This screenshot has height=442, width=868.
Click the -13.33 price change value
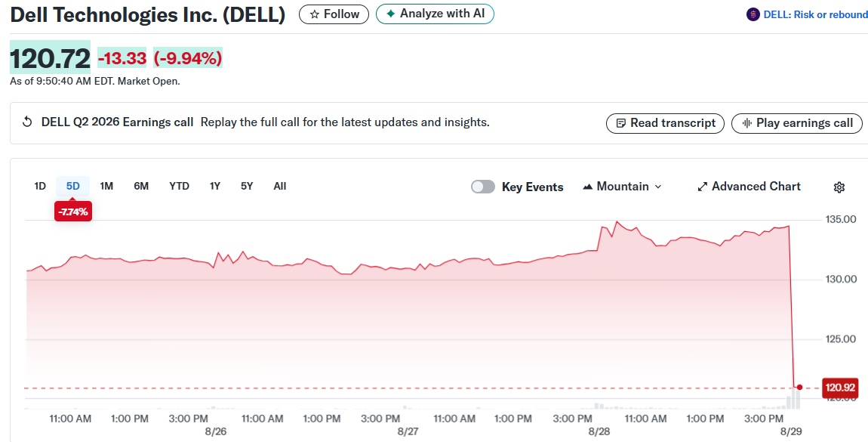click(x=122, y=58)
